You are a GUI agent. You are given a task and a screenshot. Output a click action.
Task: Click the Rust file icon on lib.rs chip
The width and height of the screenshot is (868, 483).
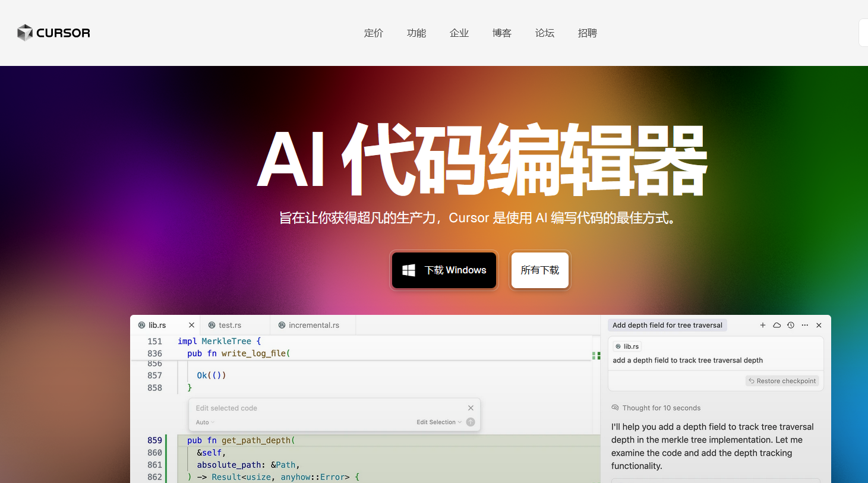618,346
